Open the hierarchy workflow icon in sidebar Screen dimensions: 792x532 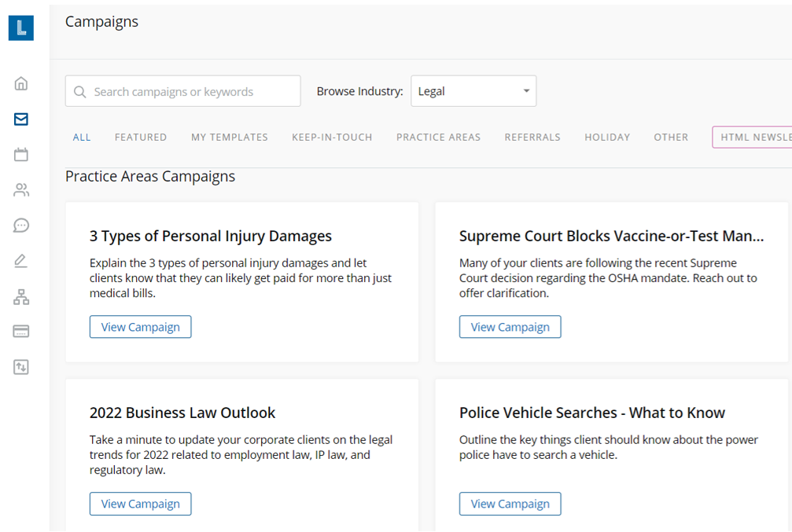[21, 297]
